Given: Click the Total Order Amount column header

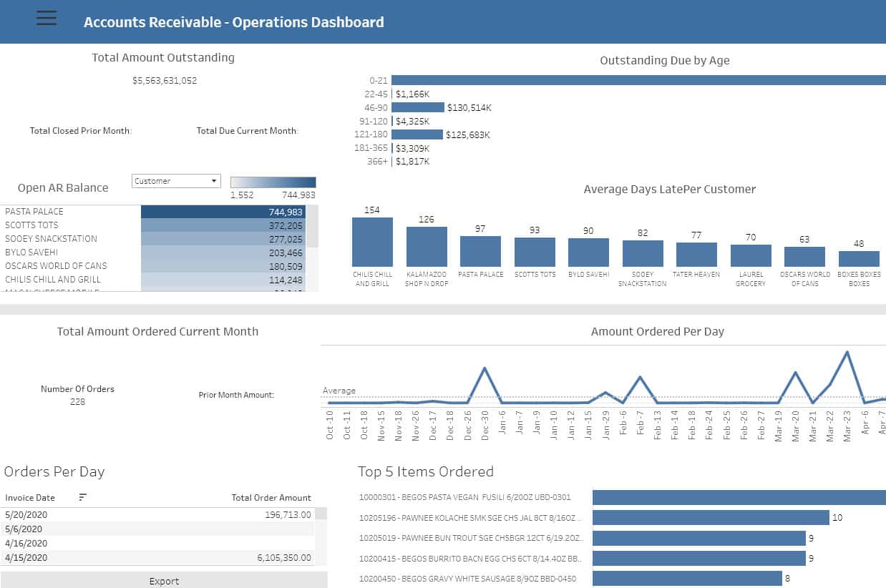Looking at the screenshot, I should (x=271, y=497).
